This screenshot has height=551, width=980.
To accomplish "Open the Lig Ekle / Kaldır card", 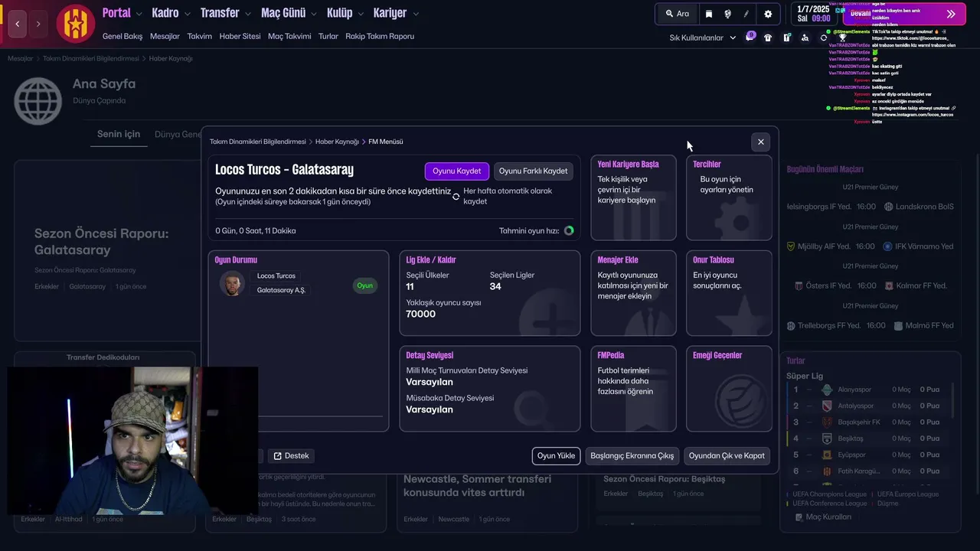I will (490, 293).
